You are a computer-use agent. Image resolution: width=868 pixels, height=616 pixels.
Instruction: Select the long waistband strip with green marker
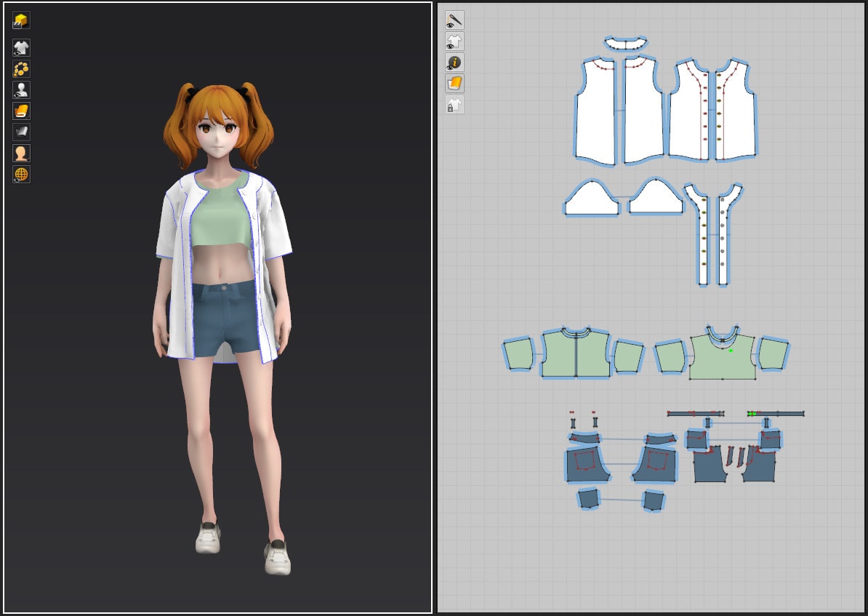(776, 414)
